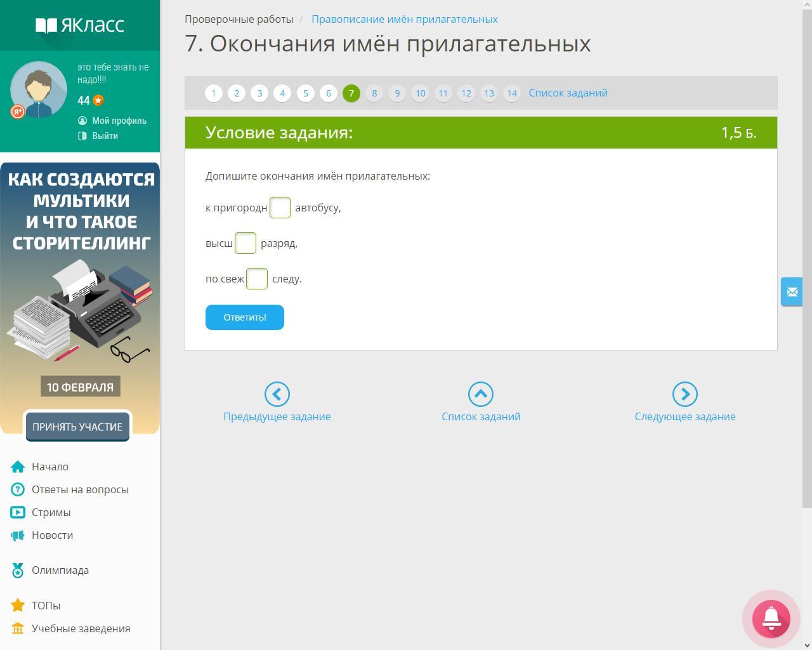Click the next task arrow icon
The height and width of the screenshot is (650, 812).
coord(685,394)
